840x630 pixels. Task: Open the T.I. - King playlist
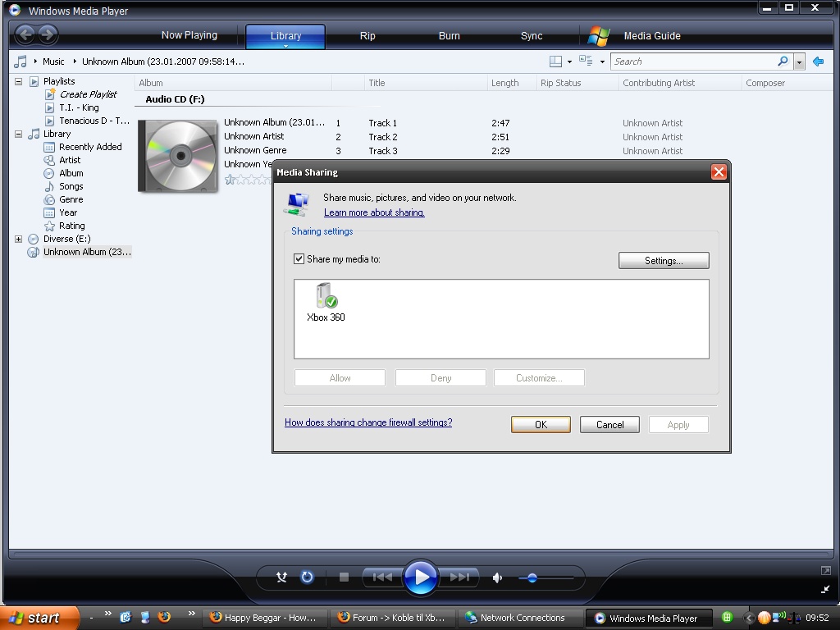click(80, 107)
